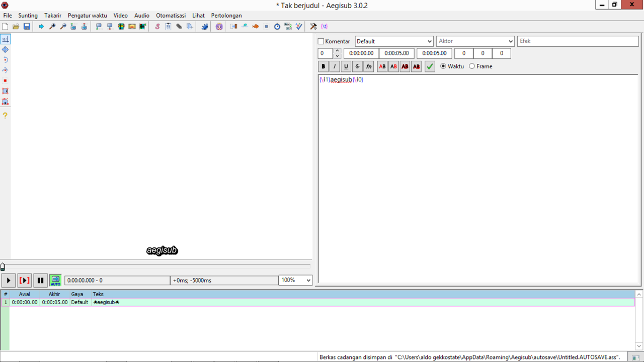Open the Video menu
This screenshot has width=644, height=362.
coord(121,16)
